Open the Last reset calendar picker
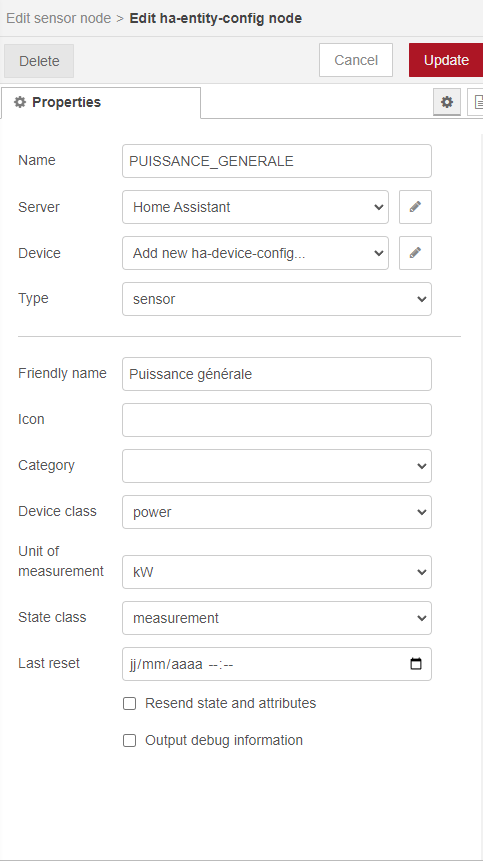Viewport: 483px width, 861px height. [416, 664]
